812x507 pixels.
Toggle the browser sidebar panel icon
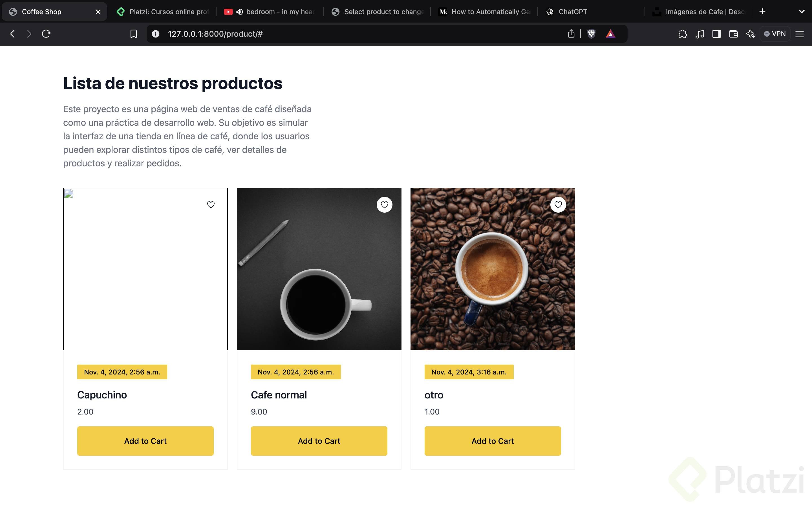(x=717, y=34)
